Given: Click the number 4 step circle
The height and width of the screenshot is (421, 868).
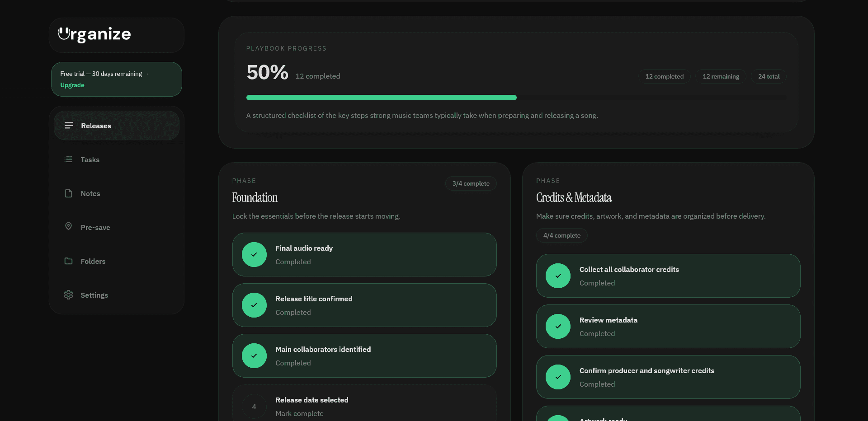Looking at the screenshot, I should pos(254,406).
